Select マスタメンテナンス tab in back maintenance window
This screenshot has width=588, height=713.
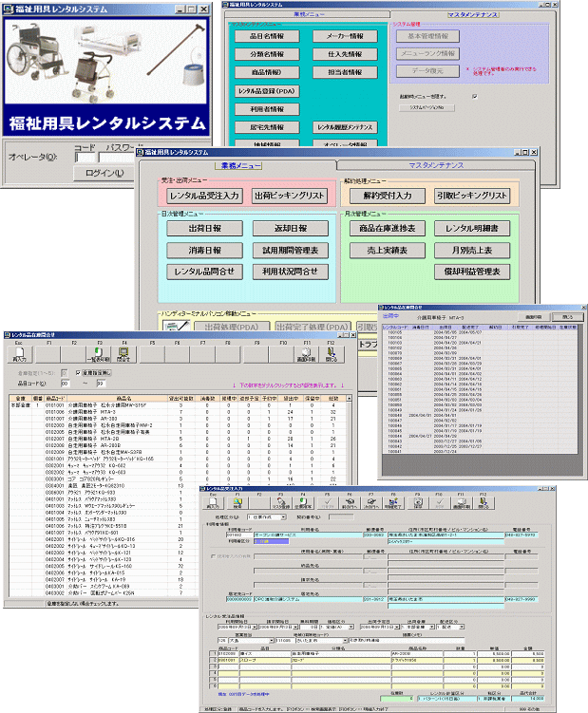472,14
